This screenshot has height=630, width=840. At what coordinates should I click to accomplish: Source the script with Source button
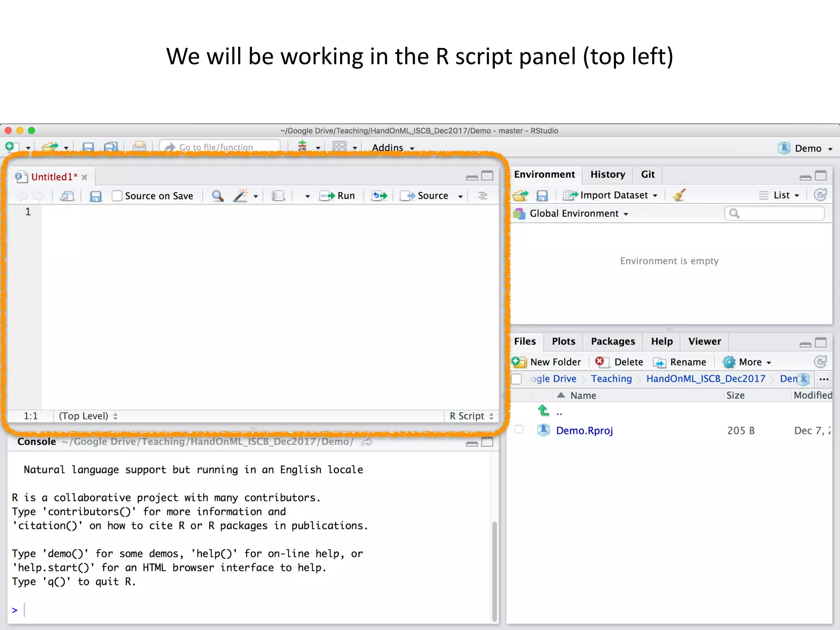coord(425,196)
